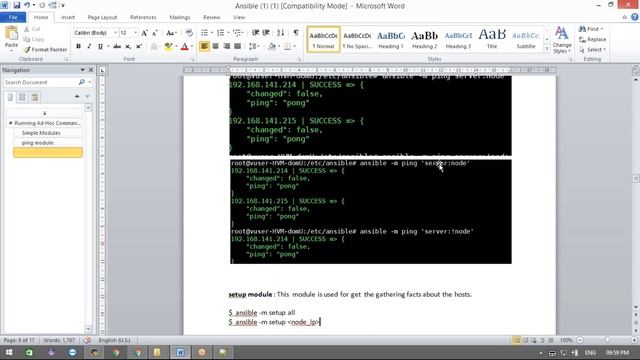Click the Increase Indent icon
This screenshot has height=360, width=640.
click(266, 33)
